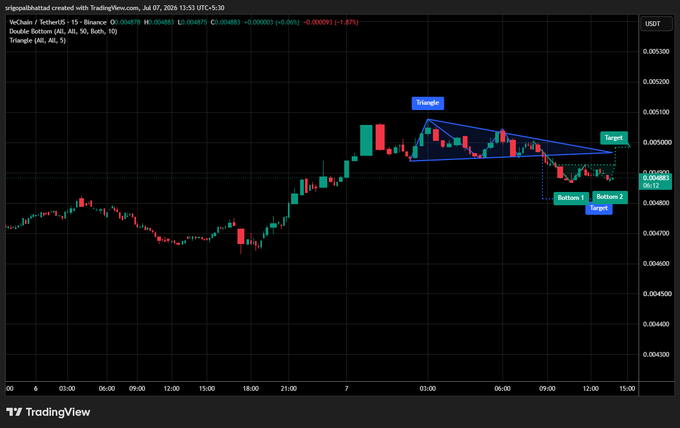This screenshot has height=428, width=680.
Task: Click the Triangle indicator legend
Action: tap(38, 40)
